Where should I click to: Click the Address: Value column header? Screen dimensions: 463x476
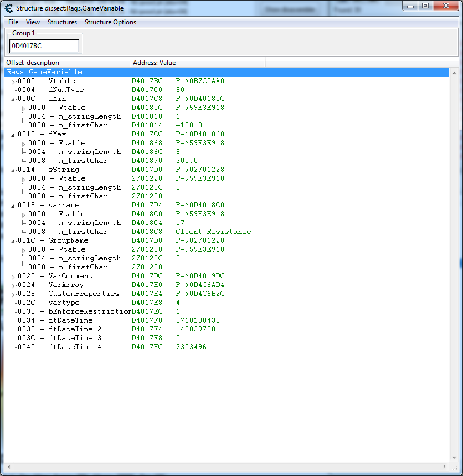point(197,63)
